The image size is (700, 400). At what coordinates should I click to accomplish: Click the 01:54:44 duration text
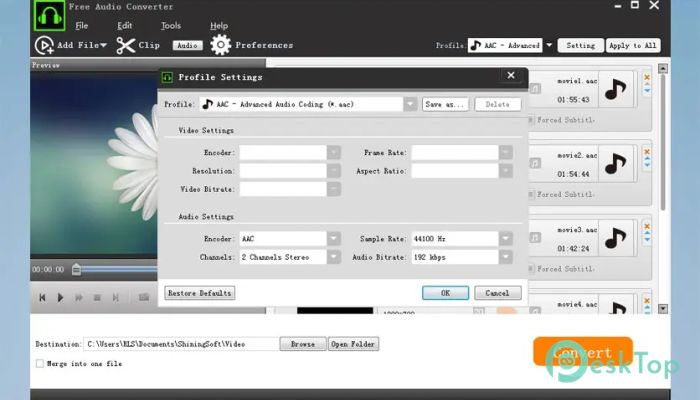pyautogui.click(x=573, y=174)
